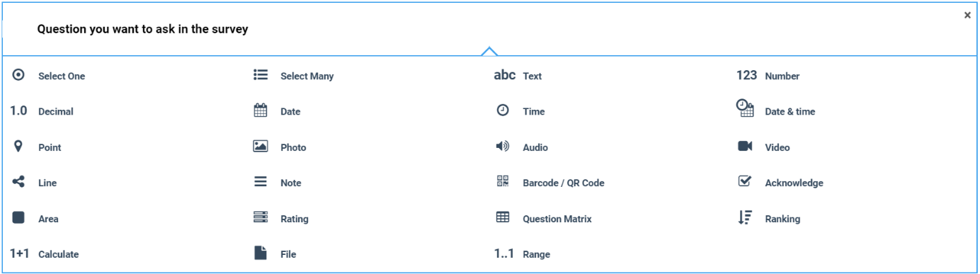
Task: Select the Select One radio icon
Action: coord(18,75)
